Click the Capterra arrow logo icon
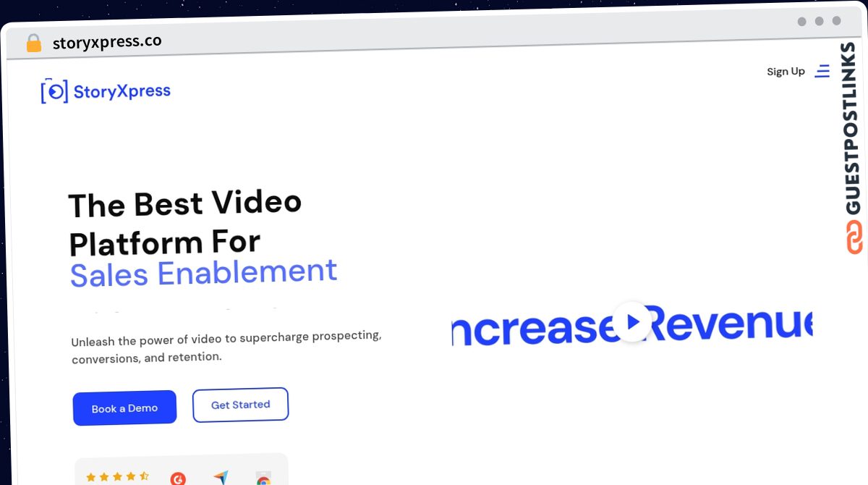 (221, 478)
